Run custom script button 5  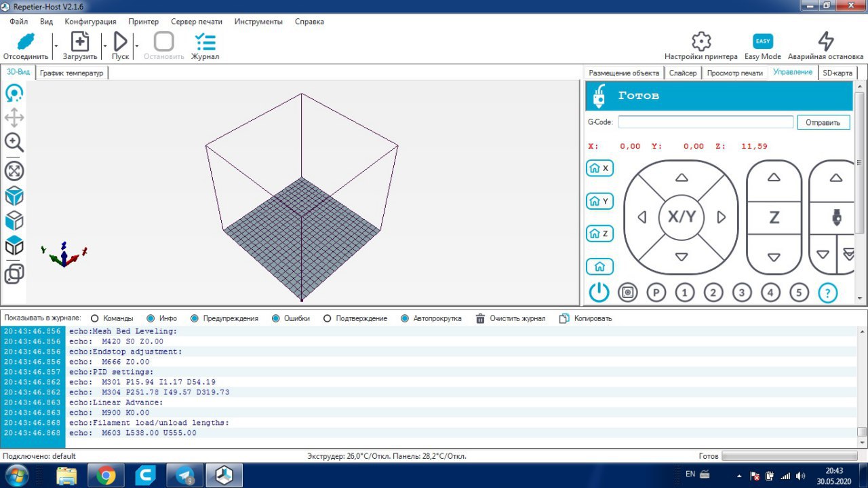pyautogui.click(x=799, y=293)
